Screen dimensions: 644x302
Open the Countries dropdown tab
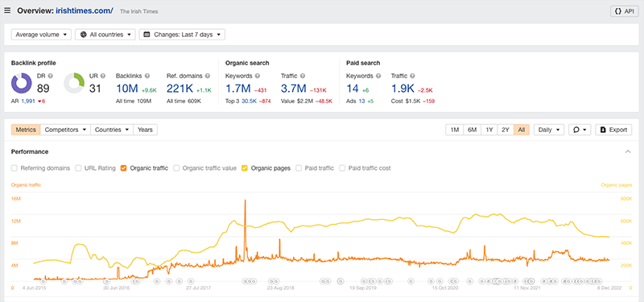(x=112, y=130)
